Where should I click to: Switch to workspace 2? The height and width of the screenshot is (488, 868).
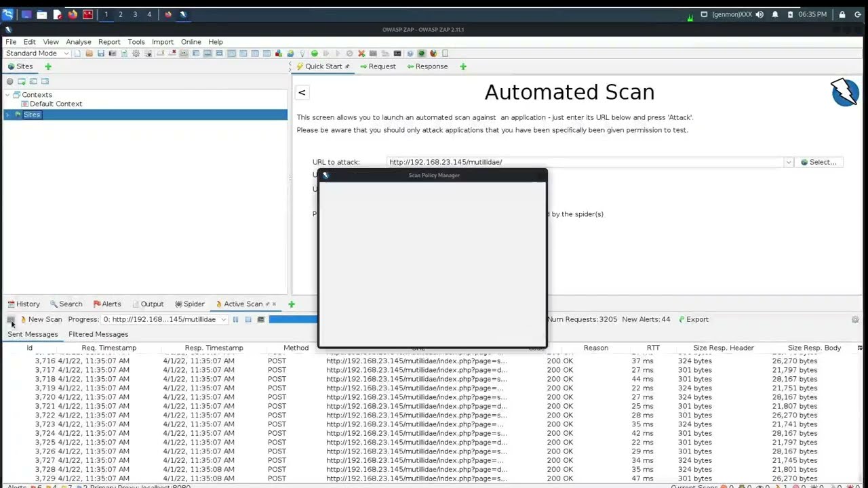121,14
